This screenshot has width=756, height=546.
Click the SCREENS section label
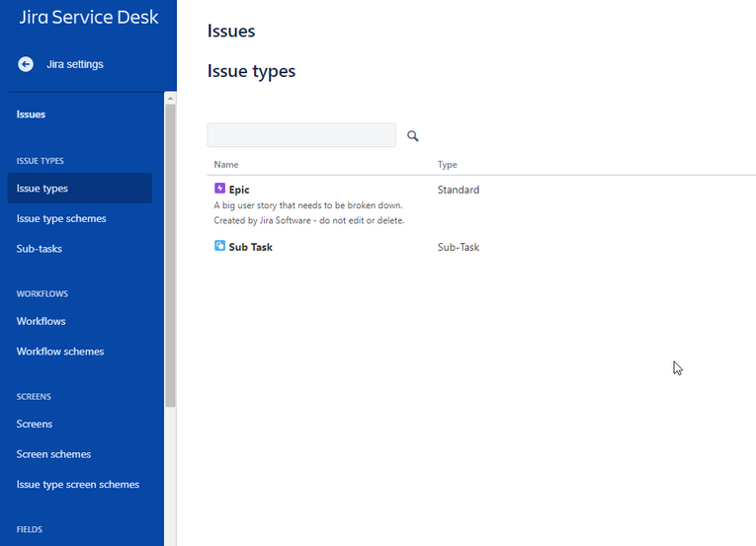click(34, 397)
